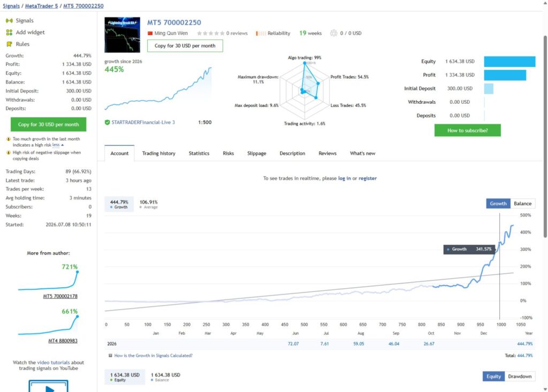Select the Drawdown chart toggle

point(520,376)
